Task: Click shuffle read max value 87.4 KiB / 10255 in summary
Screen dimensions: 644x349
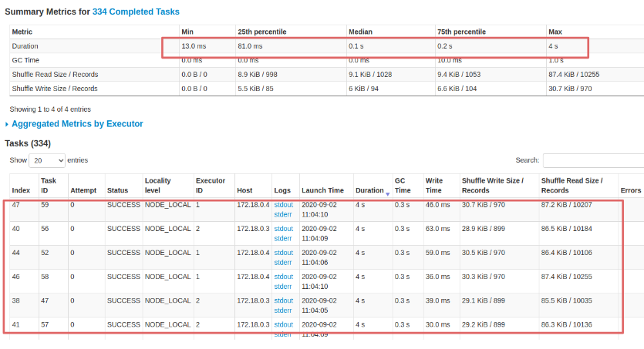Action: (574, 74)
